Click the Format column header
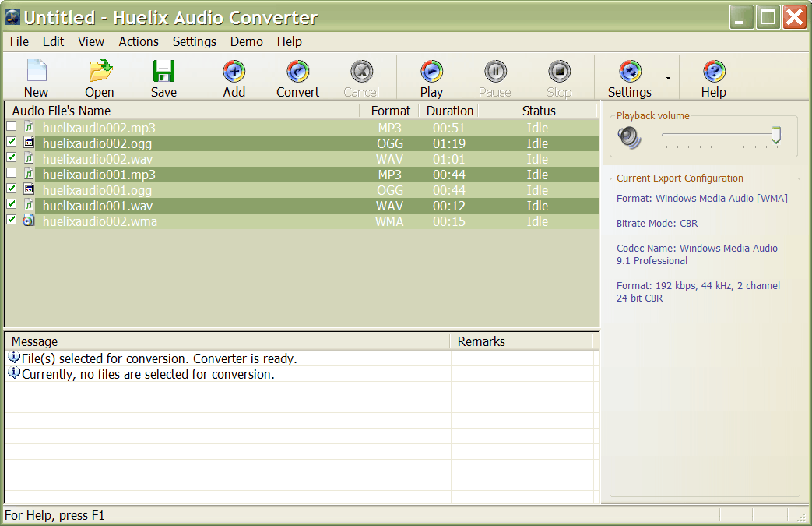This screenshot has width=812, height=526. 390,111
